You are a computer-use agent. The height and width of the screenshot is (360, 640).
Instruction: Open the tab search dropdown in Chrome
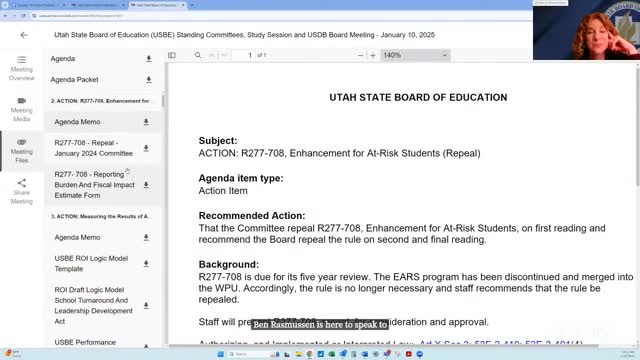(5, 5)
